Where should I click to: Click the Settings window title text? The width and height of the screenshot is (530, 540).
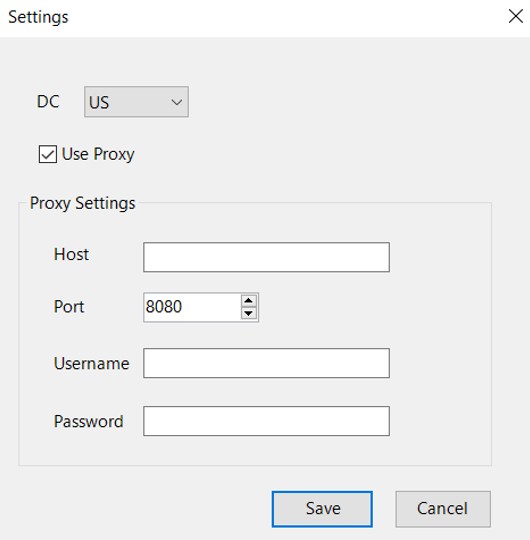point(38,17)
